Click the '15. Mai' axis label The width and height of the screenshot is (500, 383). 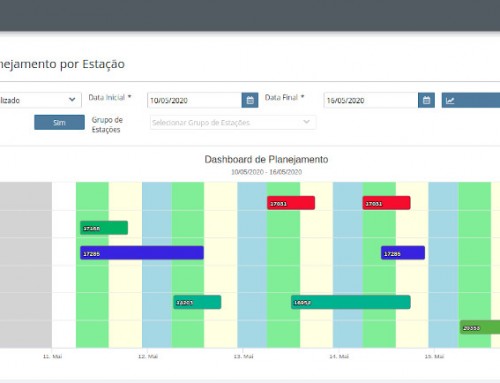[434, 356]
